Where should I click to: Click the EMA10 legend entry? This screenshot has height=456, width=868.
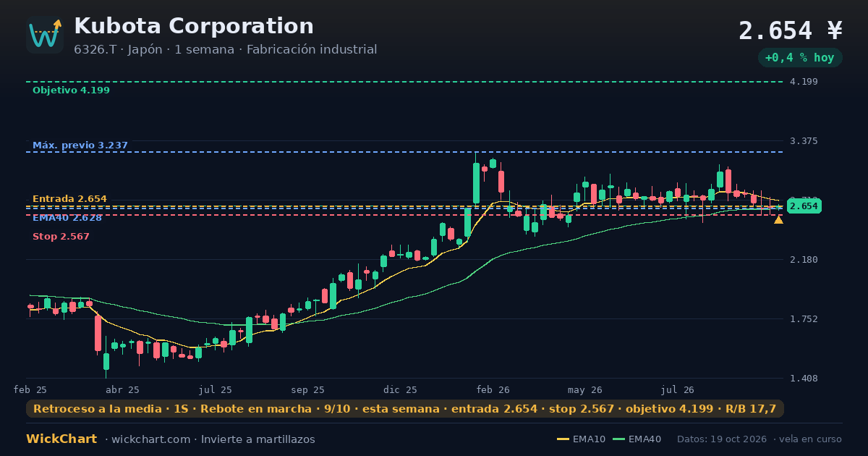click(x=581, y=439)
